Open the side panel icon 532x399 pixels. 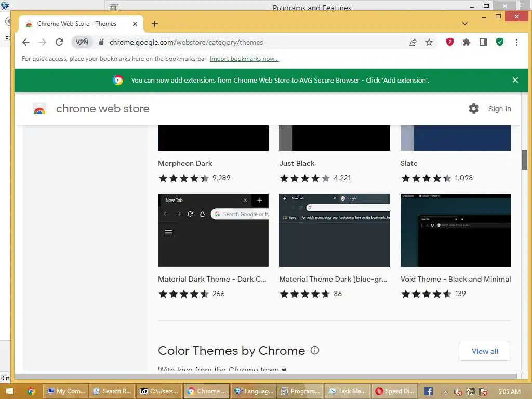point(483,42)
